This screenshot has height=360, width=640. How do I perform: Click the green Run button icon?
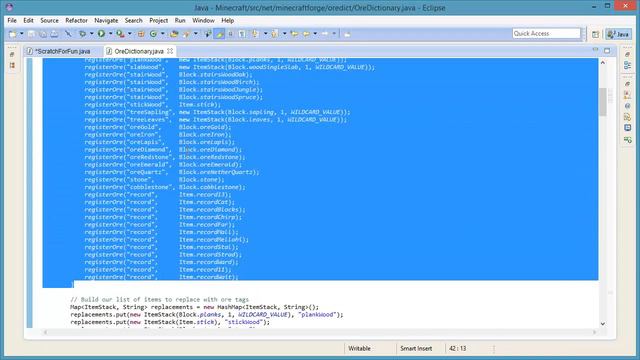click(x=101, y=34)
